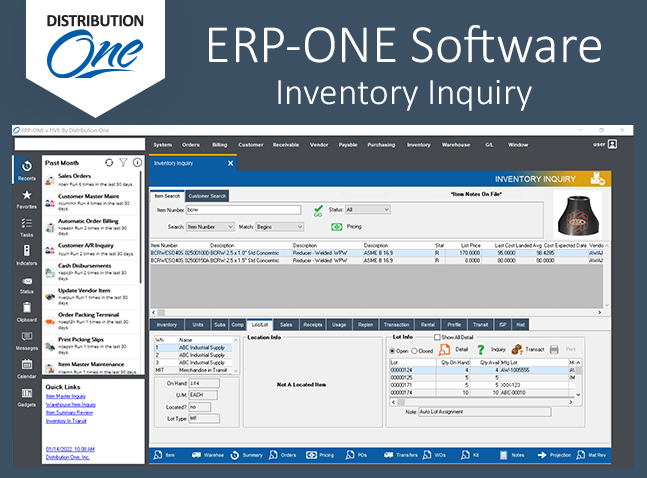Select warehouse row MIT Merchandise in Transit
Image resolution: width=647 pixels, height=478 pixels.
pyautogui.click(x=194, y=370)
